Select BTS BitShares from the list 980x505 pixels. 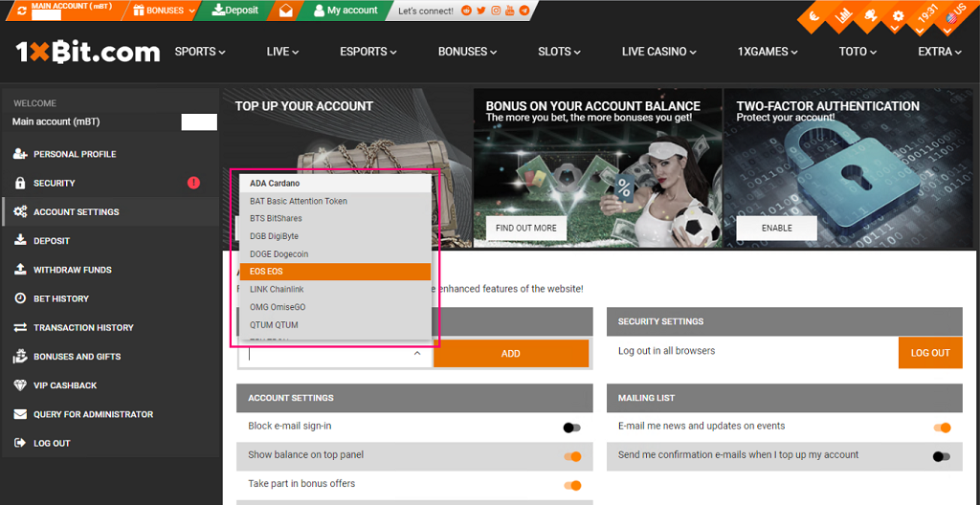[x=335, y=219]
